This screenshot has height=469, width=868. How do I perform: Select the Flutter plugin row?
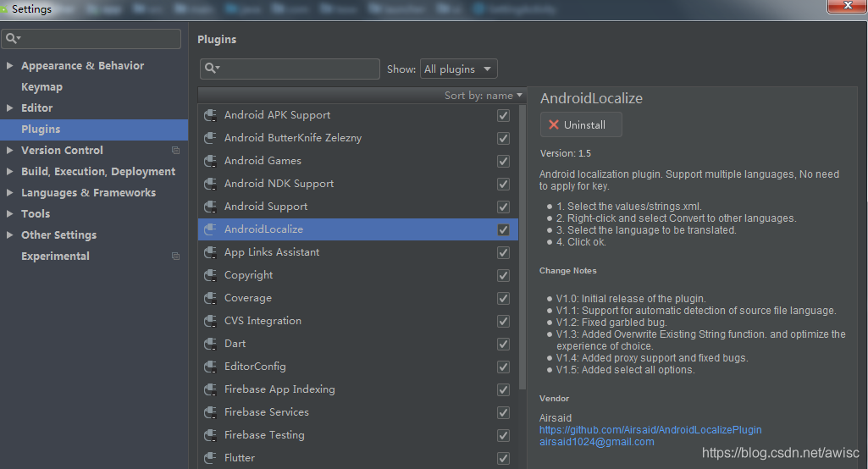(358, 458)
